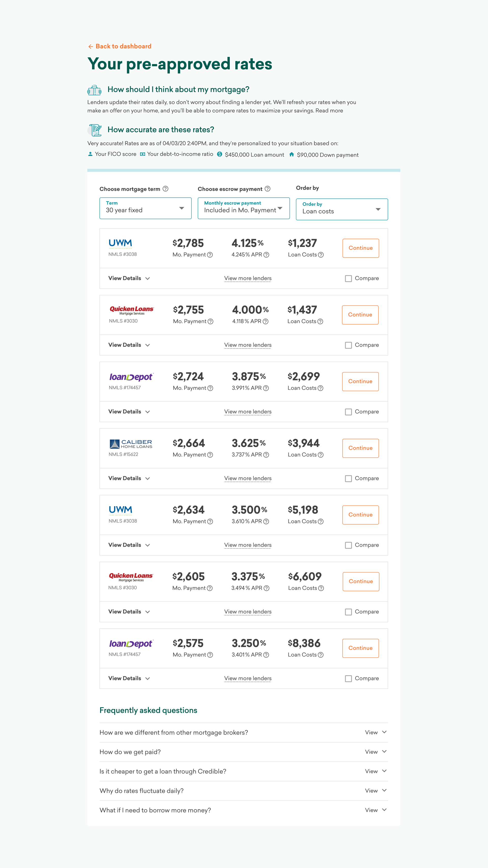Click the 3.991% APR info icon
This screenshot has width=488, height=868.
(x=266, y=388)
